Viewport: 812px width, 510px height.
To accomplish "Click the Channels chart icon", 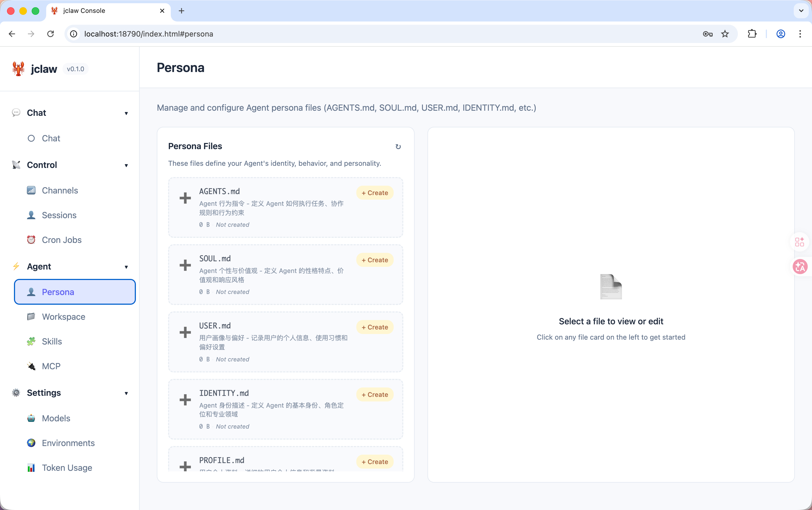I will coord(31,191).
